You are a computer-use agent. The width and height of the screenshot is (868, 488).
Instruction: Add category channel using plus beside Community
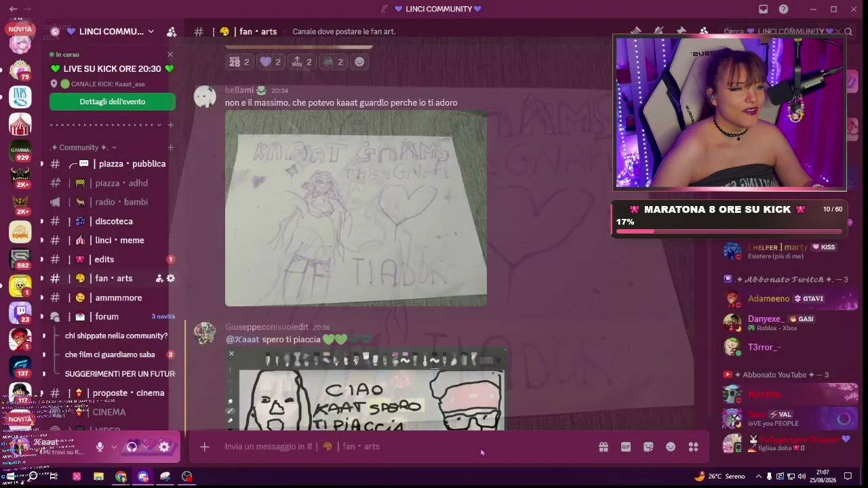(x=170, y=148)
